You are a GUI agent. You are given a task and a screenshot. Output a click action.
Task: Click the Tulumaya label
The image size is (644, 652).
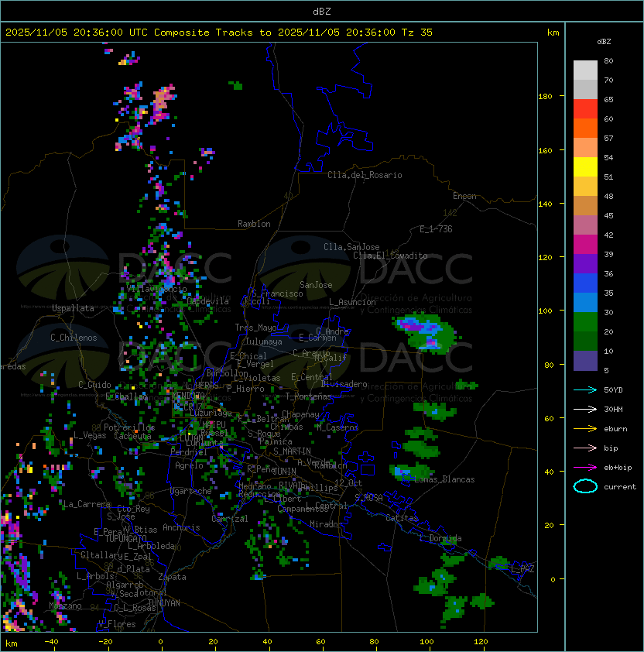pos(264,341)
